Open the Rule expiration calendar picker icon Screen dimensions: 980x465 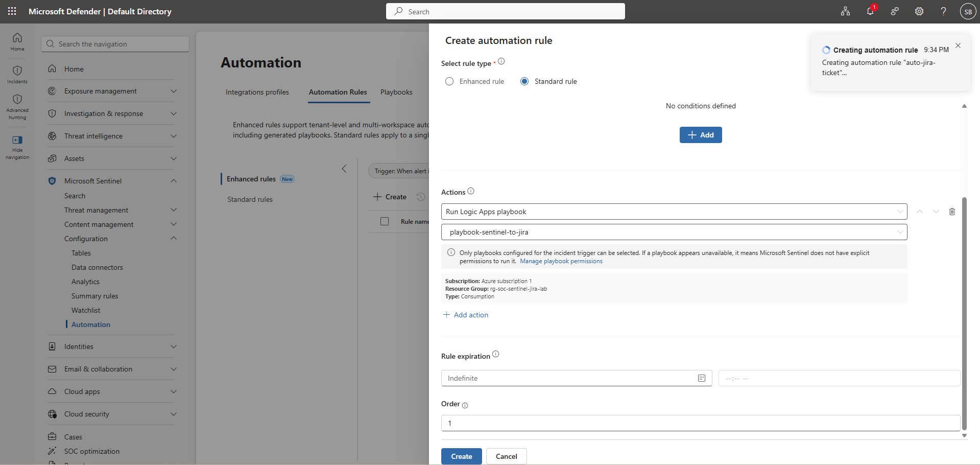point(702,378)
